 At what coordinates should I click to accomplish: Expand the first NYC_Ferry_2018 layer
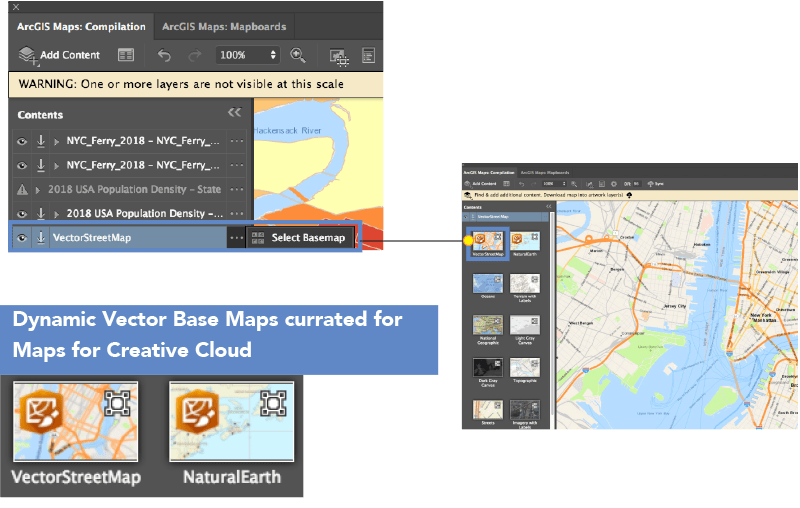point(56,141)
